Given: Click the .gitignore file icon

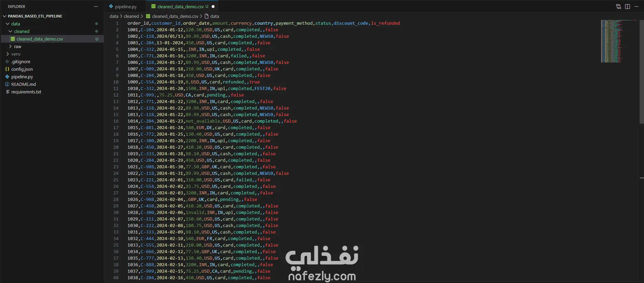Looking at the screenshot, I should pos(7,61).
